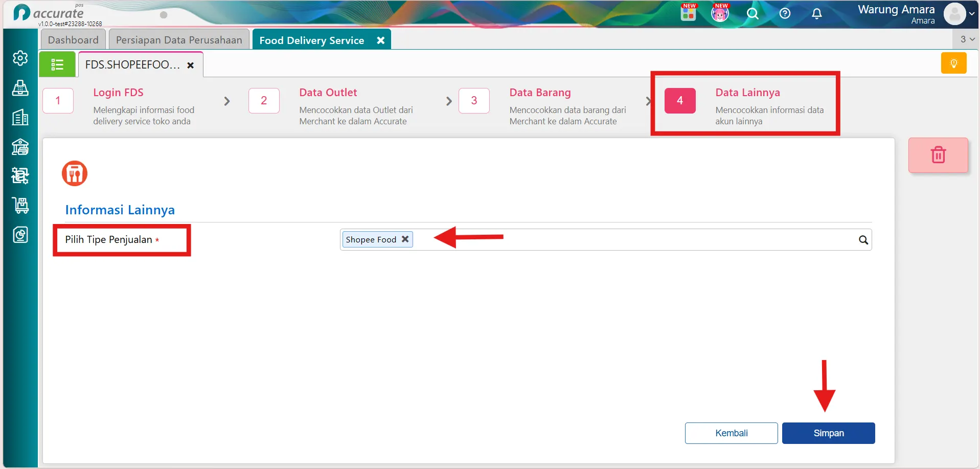Click the cash register sidebar icon
This screenshot has width=980, height=469.
(x=20, y=88)
